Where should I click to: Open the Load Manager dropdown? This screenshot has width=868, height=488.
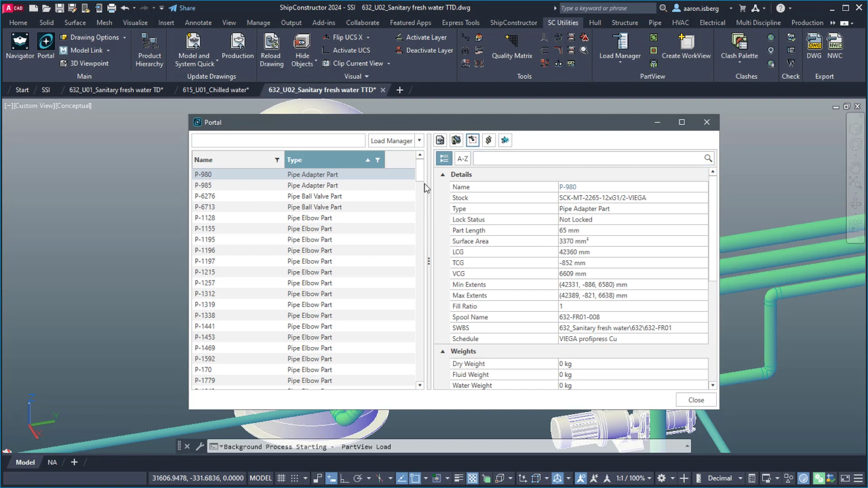tap(418, 140)
